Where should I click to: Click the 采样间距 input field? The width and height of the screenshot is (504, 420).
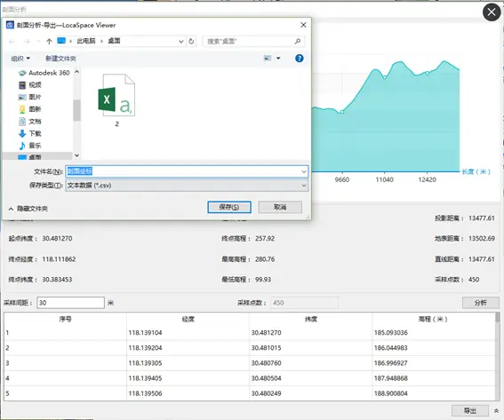point(71,303)
